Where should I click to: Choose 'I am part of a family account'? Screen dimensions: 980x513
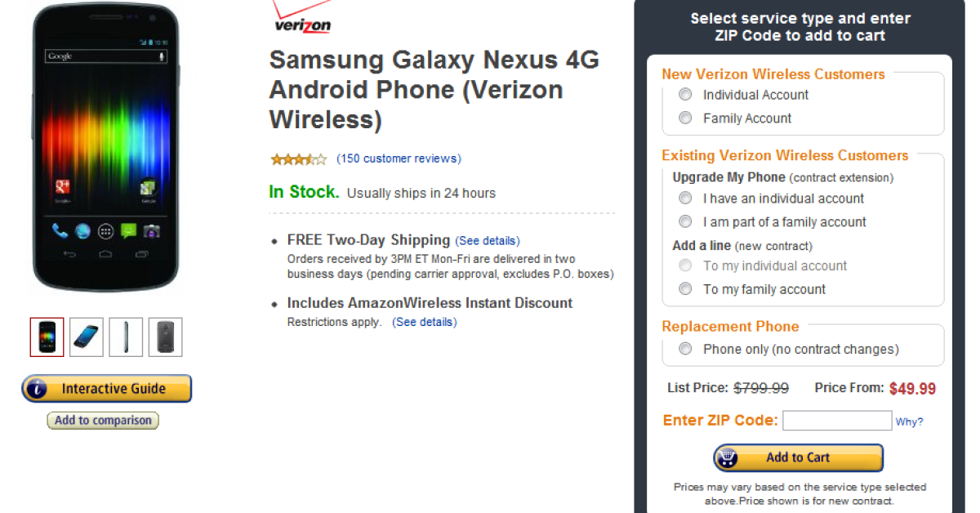tap(686, 222)
